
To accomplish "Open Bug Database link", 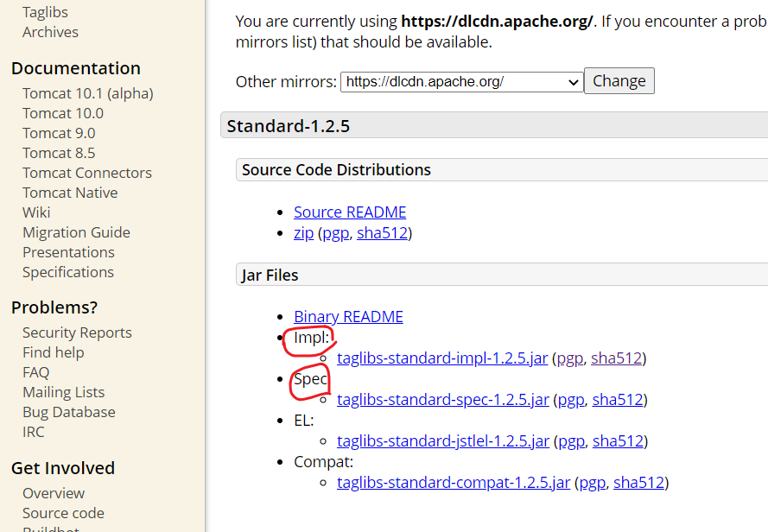I will [69, 413].
